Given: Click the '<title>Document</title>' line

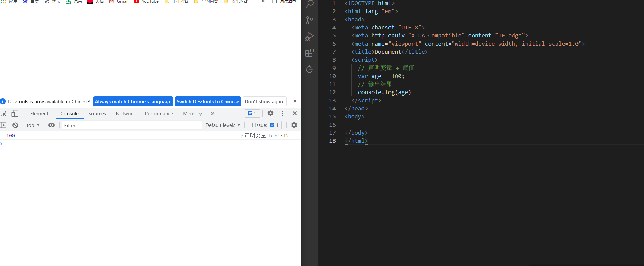Looking at the screenshot, I should (390, 52).
